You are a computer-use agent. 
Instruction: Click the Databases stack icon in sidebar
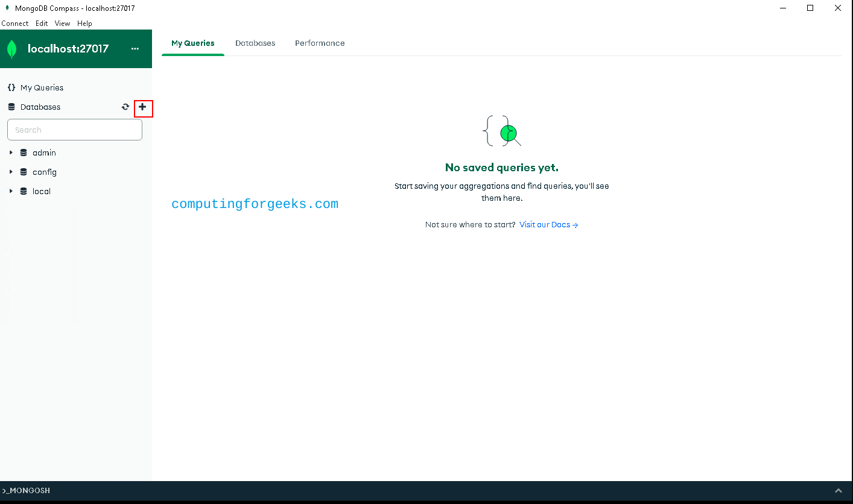click(x=11, y=107)
